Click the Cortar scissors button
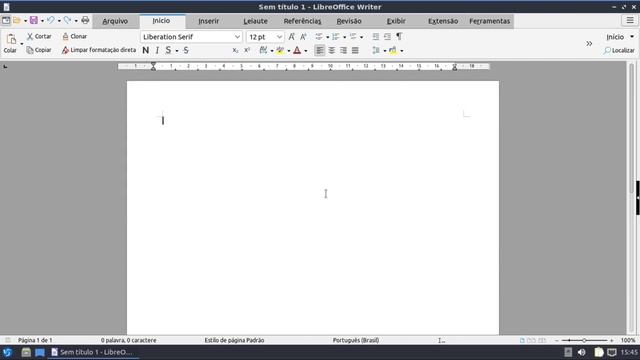The image size is (640, 360). click(39, 36)
